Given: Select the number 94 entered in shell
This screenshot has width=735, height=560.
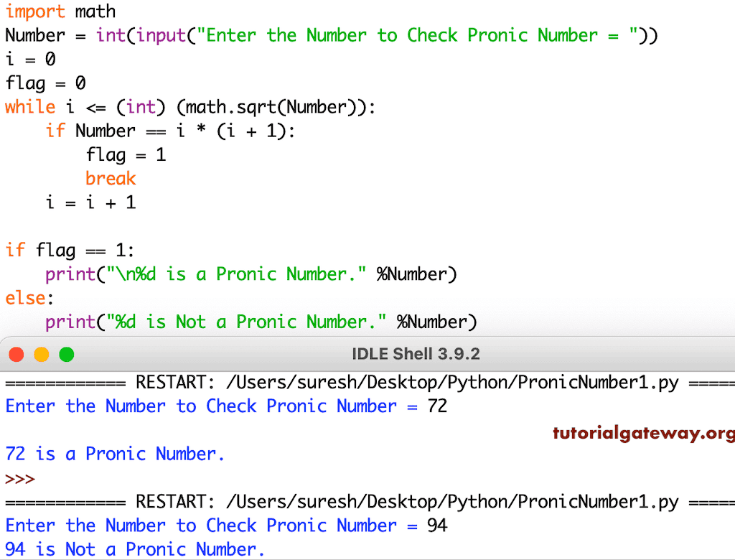Looking at the screenshot, I should (439, 525).
